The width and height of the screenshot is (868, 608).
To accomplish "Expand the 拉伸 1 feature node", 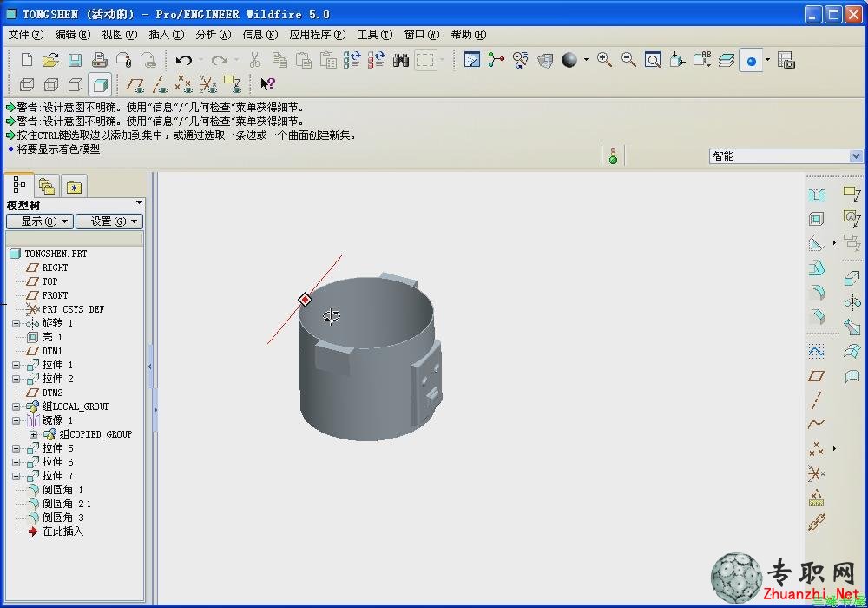I will pyautogui.click(x=16, y=365).
